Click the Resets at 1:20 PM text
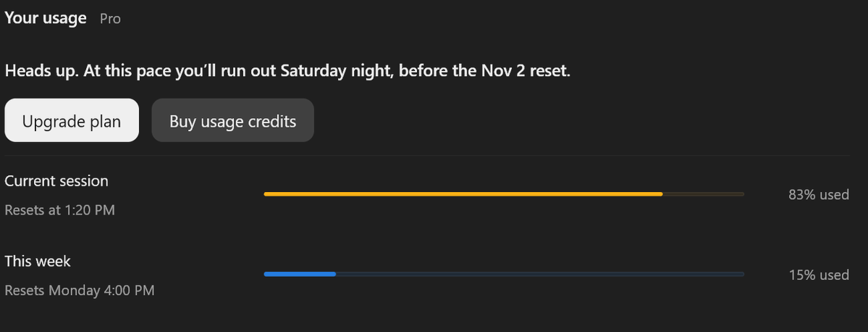This screenshot has width=868, height=332. click(x=60, y=210)
